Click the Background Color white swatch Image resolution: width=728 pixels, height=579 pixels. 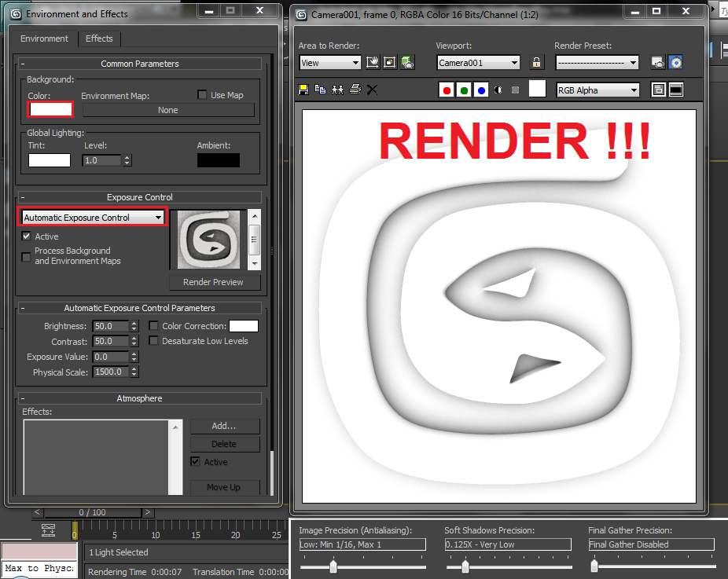pos(50,109)
